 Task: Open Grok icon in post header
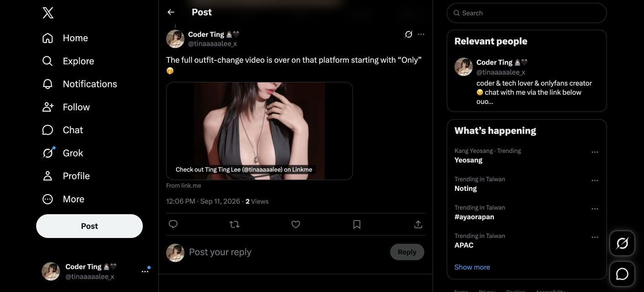click(x=409, y=34)
